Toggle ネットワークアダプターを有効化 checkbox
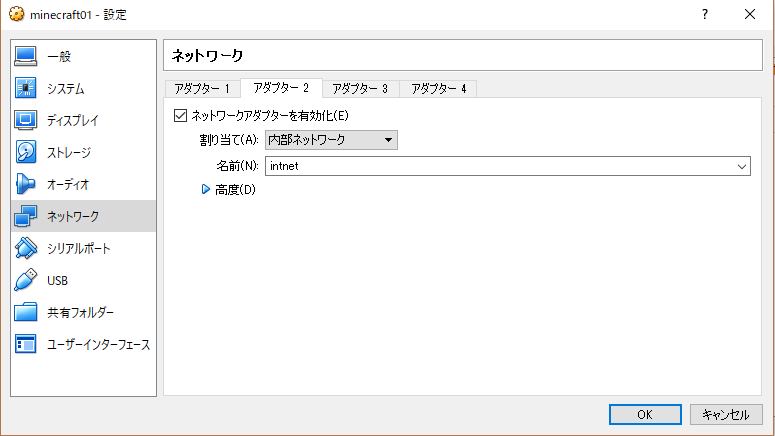 180,116
